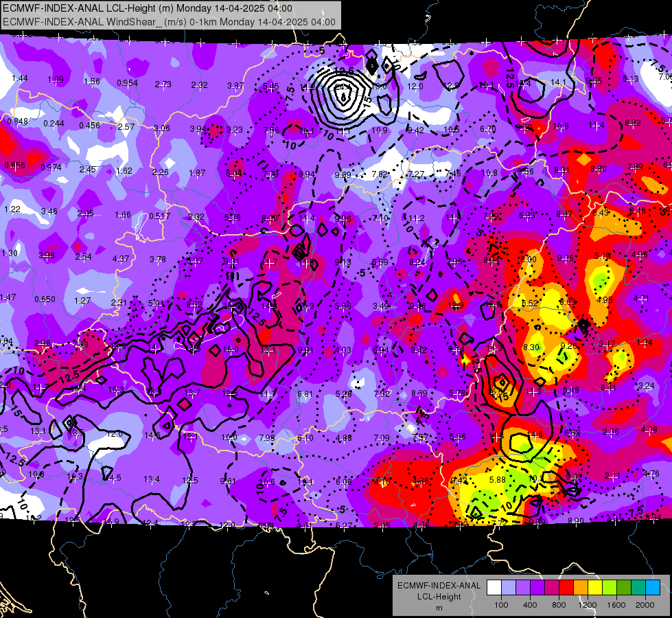Click the wind shear value '2.45'
The height and width of the screenshot is (618, 672).
pos(87,169)
